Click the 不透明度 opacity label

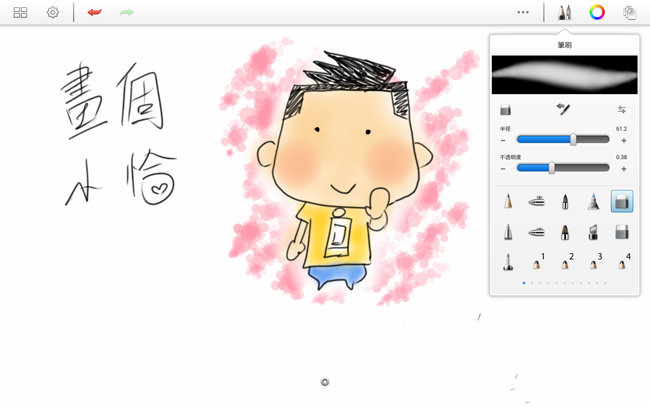point(510,157)
